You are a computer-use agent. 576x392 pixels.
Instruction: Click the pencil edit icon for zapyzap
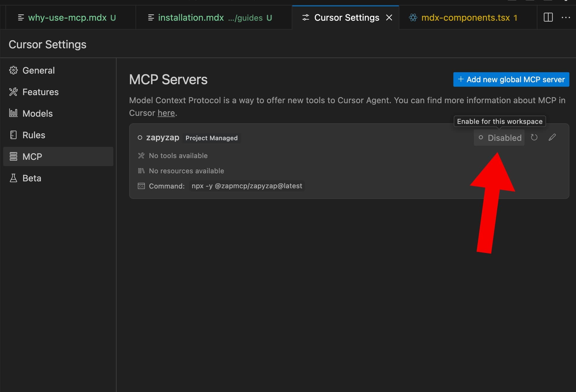pos(552,138)
